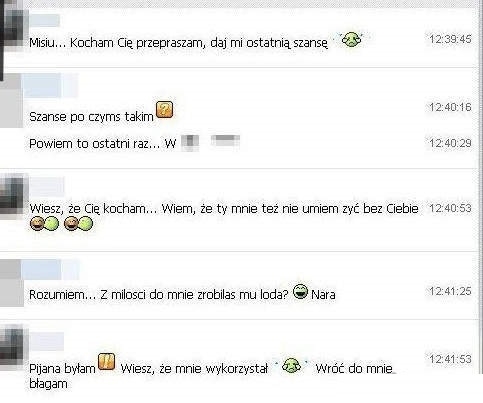Image resolution: width=483 pixels, height=403 pixels.
Task: Click the blurred sender name above 'Rozumiem'
Action: tap(51, 269)
